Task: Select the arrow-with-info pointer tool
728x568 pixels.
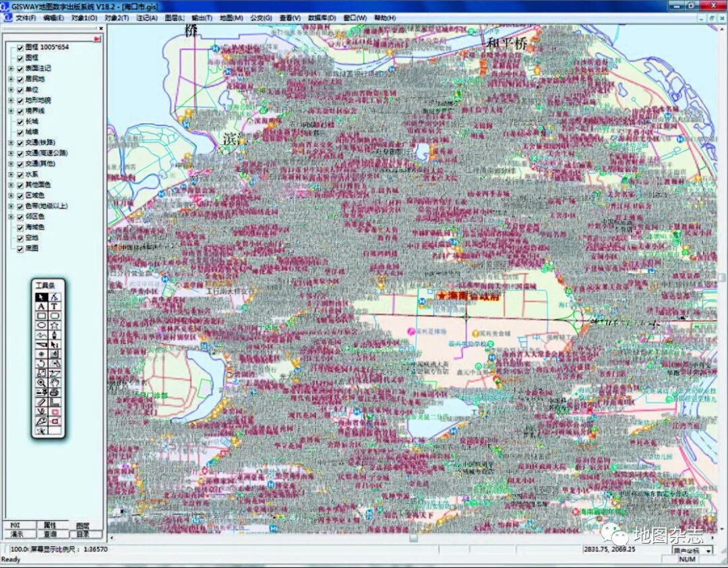Action: click(x=55, y=345)
